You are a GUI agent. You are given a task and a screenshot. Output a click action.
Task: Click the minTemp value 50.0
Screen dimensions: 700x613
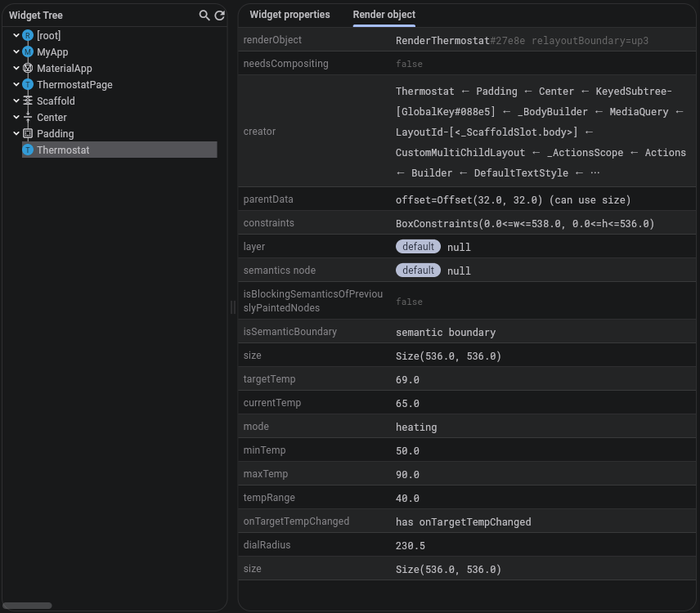407,450
